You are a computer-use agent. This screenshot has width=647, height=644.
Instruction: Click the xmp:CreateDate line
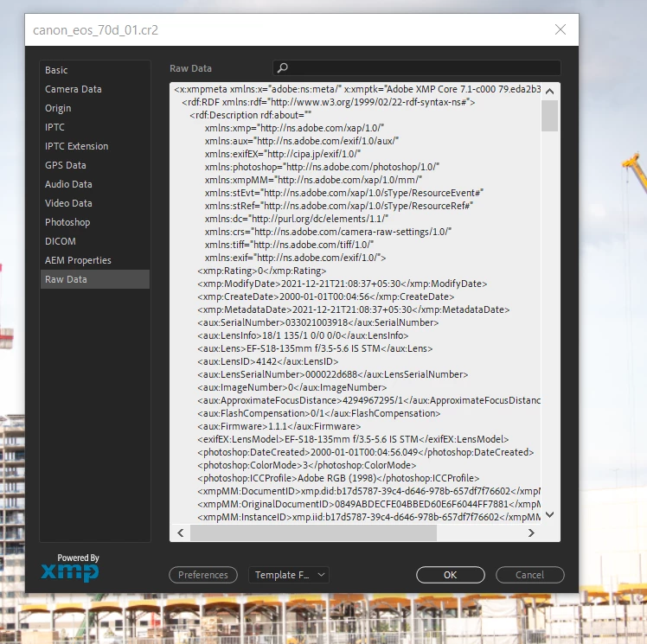(x=326, y=296)
